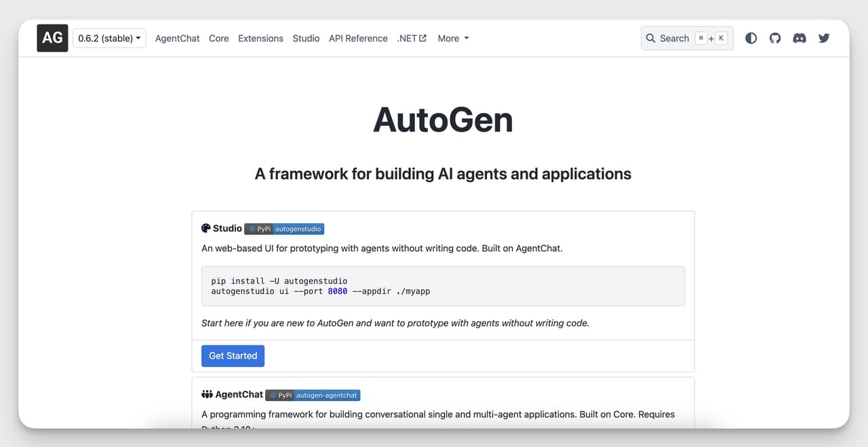Open the Extensions nav item
This screenshot has height=447, width=868.
tap(260, 38)
